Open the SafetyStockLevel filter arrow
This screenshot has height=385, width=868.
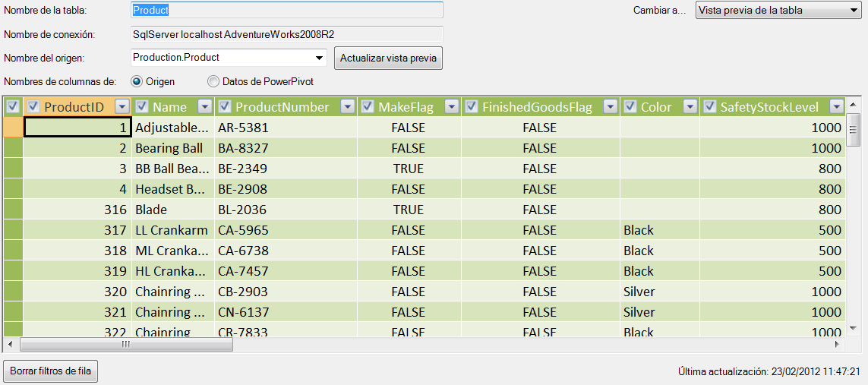coord(836,107)
